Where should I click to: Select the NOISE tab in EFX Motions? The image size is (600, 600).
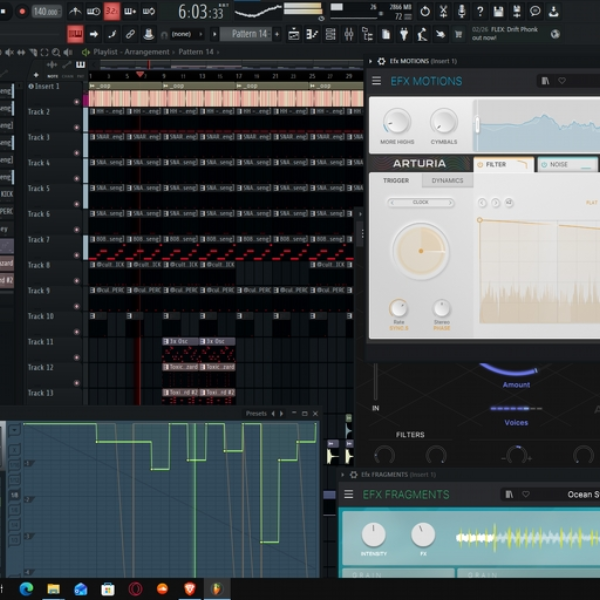tap(568, 165)
